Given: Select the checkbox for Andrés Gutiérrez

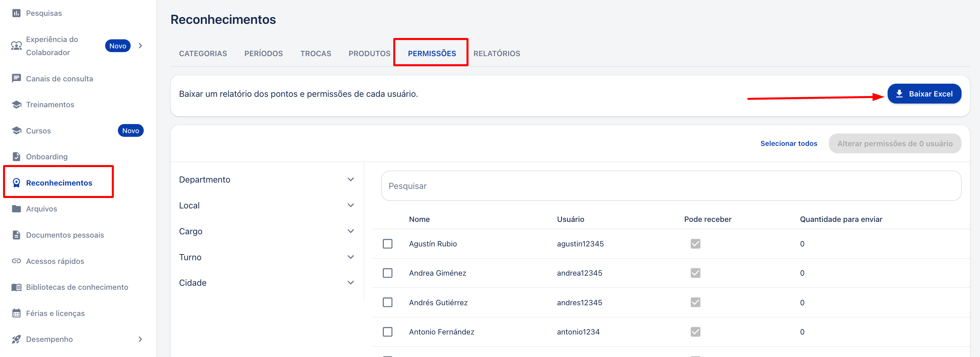Looking at the screenshot, I should coord(387,302).
